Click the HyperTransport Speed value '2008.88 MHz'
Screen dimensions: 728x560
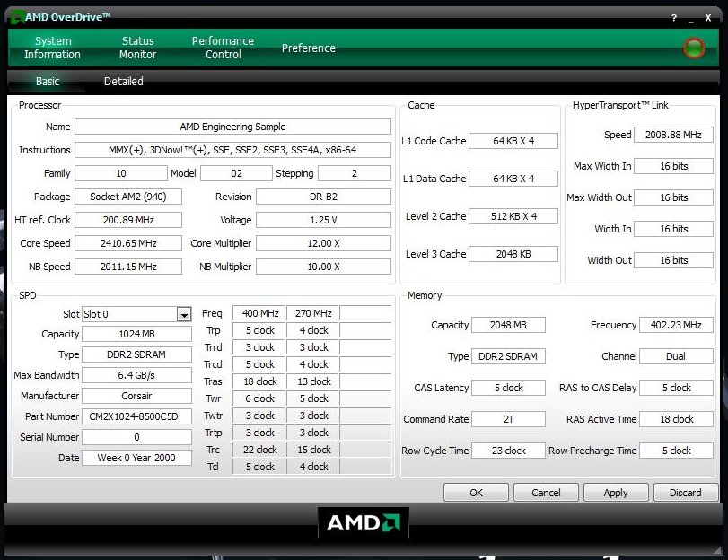coord(673,135)
